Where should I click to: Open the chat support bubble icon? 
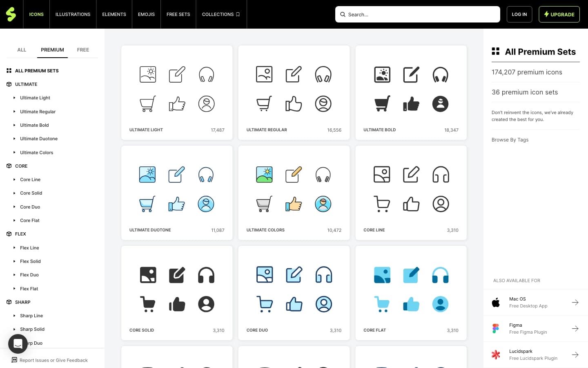(18, 344)
